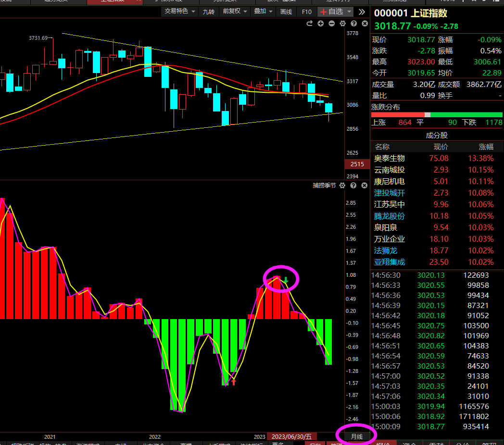Click the 九转 toolbar button
504x445 pixels.
[x=209, y=12]
